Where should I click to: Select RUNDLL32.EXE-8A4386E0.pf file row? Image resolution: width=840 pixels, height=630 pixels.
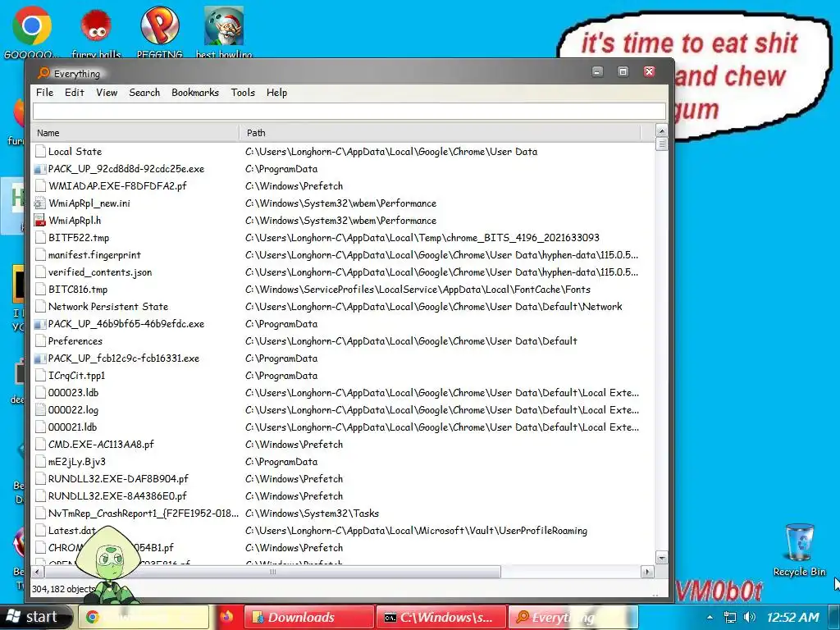[343, 496]
